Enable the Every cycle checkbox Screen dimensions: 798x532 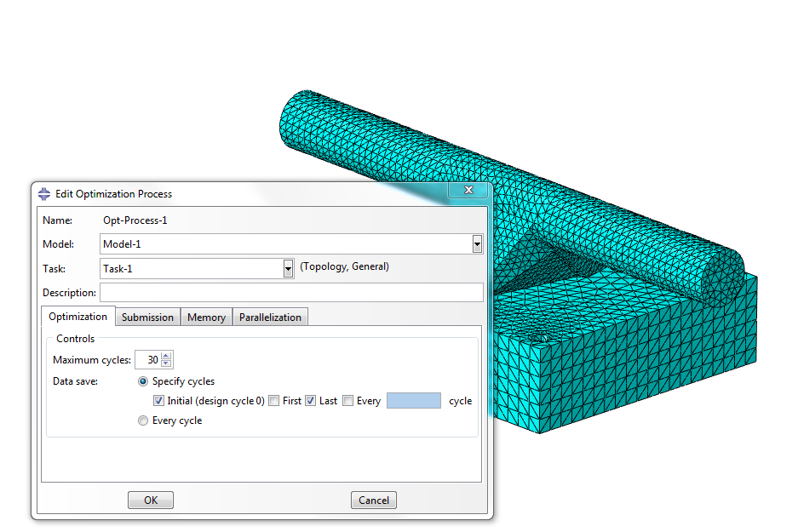point(347,400)
